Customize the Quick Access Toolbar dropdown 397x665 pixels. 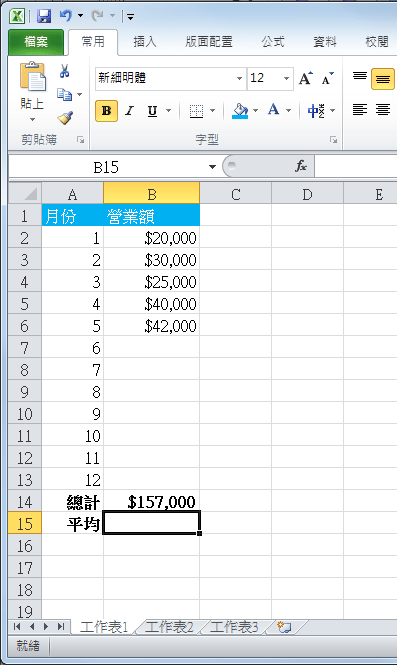pyautogui.click(x=131, y=17)
